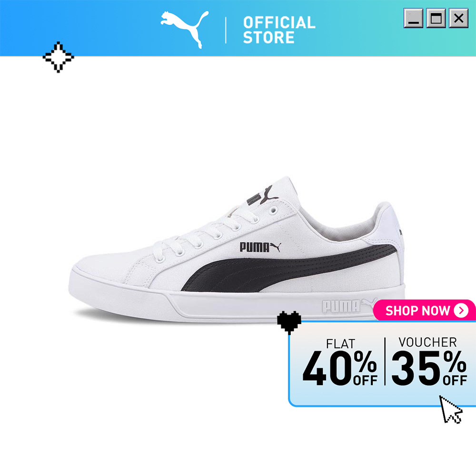
Task: Select the Flat 40% Off offer
Action: [x=340, y=362]
